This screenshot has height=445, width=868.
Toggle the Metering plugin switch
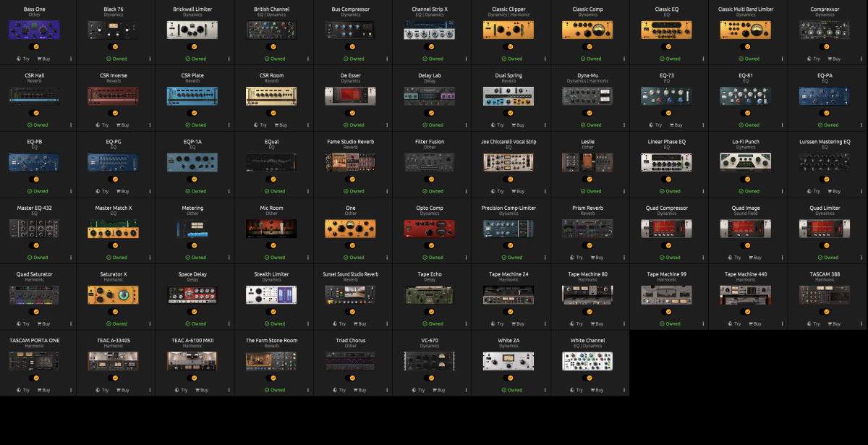pyautogui.click(x=192, y=245)
